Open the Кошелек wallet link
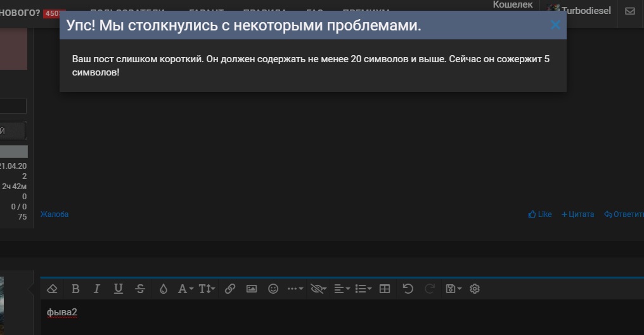 tap(513, 4)
